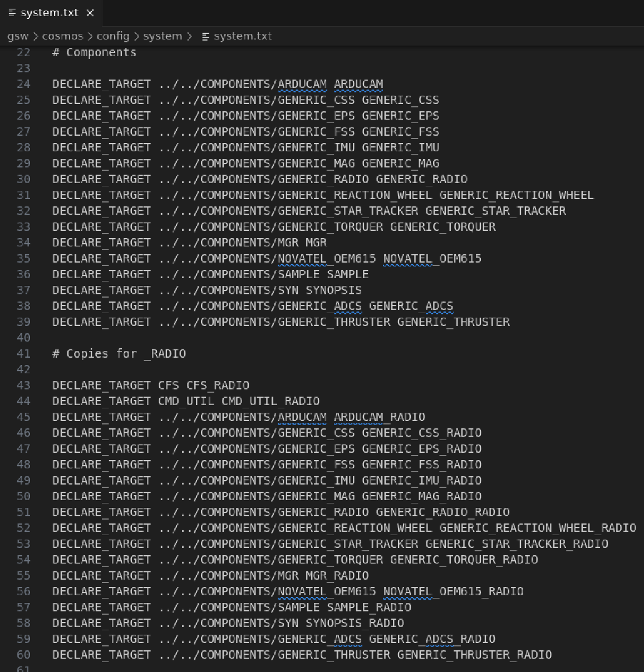Click GENERIC_TORQUER target name on line 33
The width and height of the screenshot is (644, 672).
(443, 227)
